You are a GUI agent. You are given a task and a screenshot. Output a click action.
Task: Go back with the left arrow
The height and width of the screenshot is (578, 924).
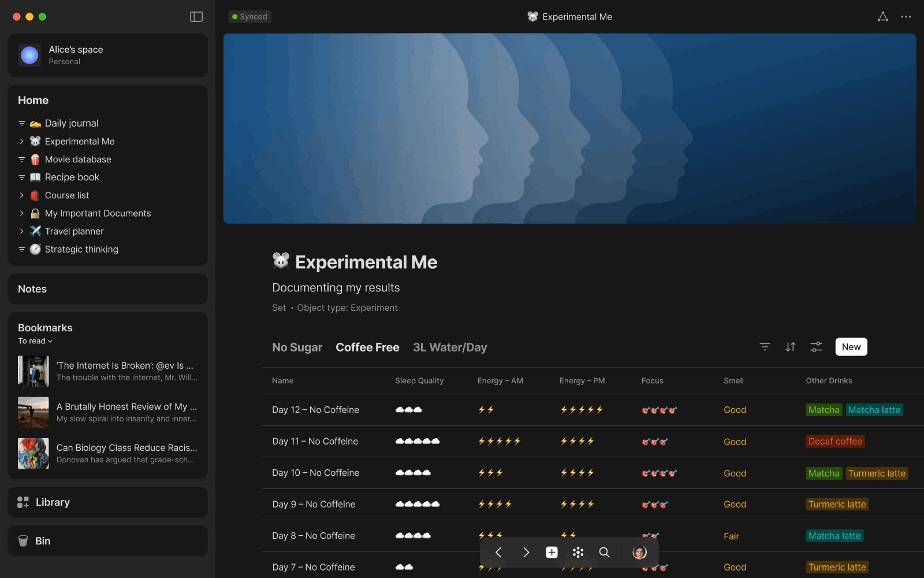point(498,553)
